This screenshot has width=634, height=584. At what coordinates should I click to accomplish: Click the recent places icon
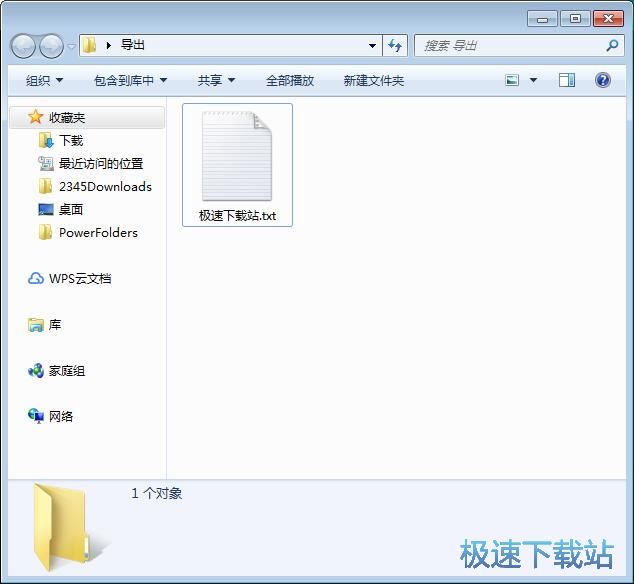tap(46, 163)
